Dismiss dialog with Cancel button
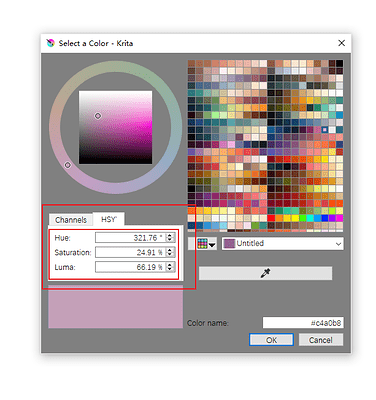The width and height of the screenshot is (376, 400). coord(321,340)
